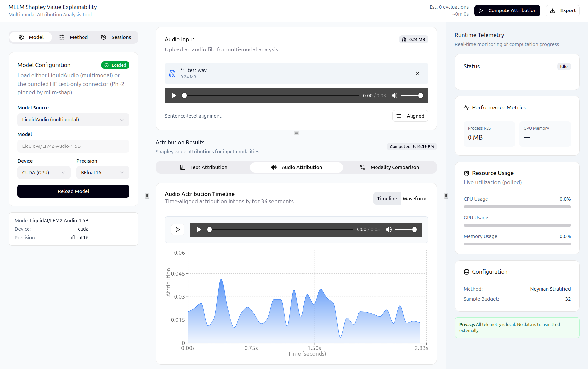Open the Modality Comparison tab

pyautogui.click(x=390, y=167)
